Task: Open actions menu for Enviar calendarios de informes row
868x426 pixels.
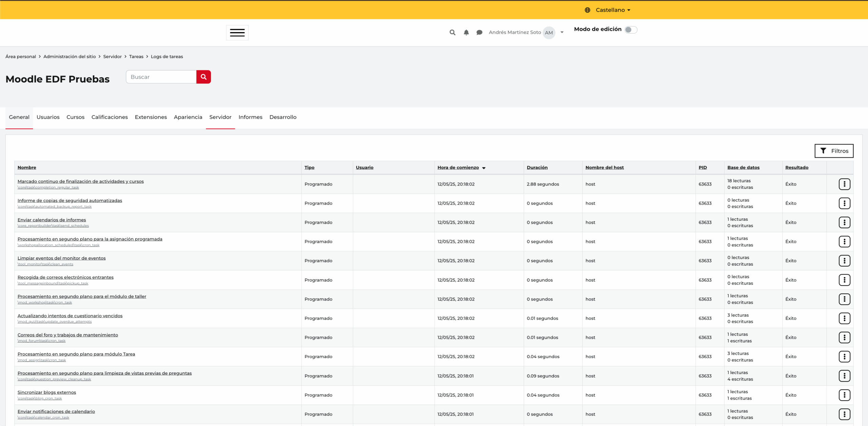Action: (x=844, y=222)
